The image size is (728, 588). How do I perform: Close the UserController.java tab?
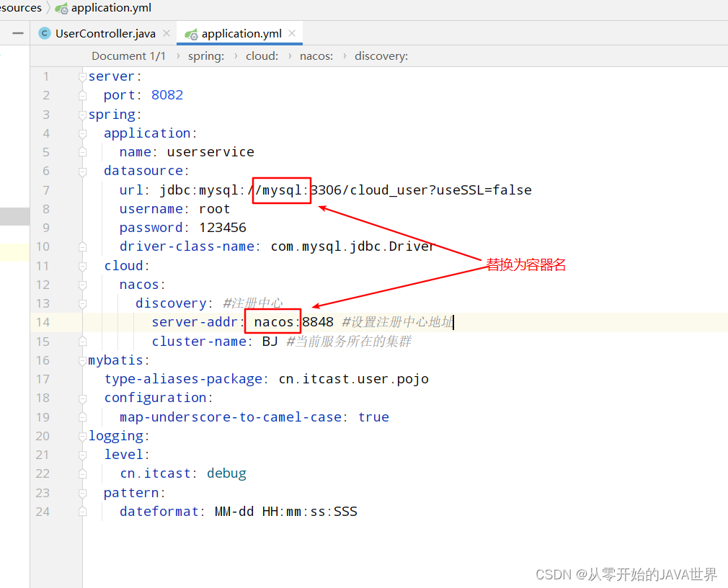coord(167,33)
